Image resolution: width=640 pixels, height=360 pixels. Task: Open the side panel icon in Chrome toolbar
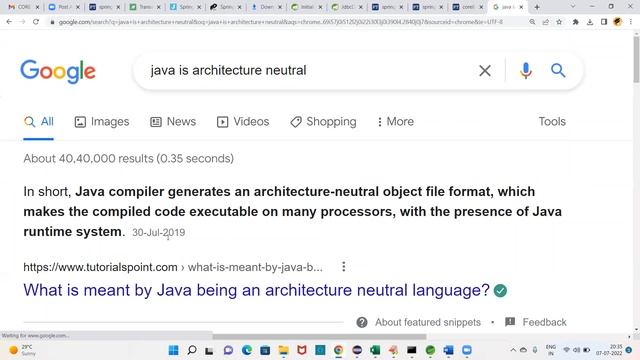tap(604, 22)
